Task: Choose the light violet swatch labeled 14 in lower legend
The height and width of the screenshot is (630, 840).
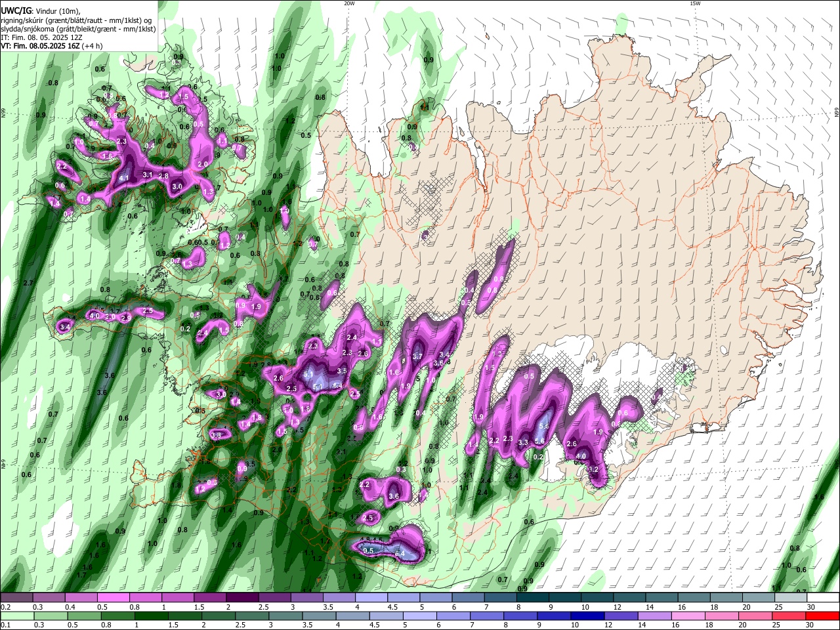Action: (x=655, y=616)
